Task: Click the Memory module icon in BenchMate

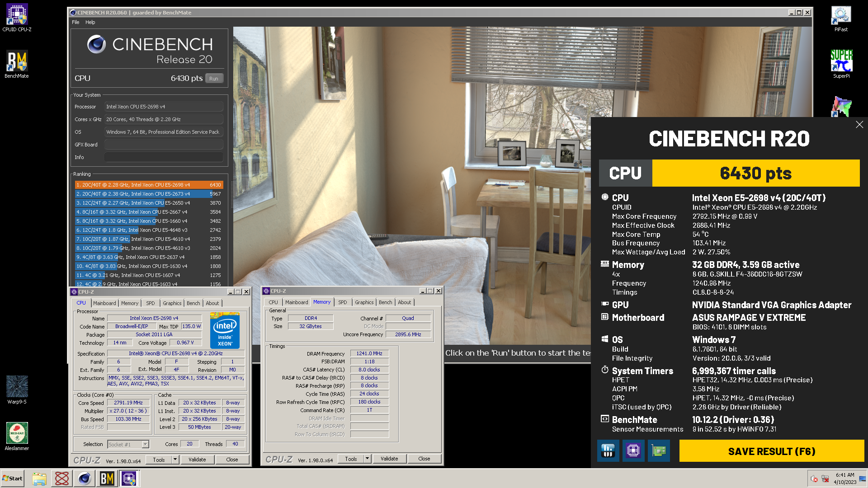Action: [x=605, y=263]
